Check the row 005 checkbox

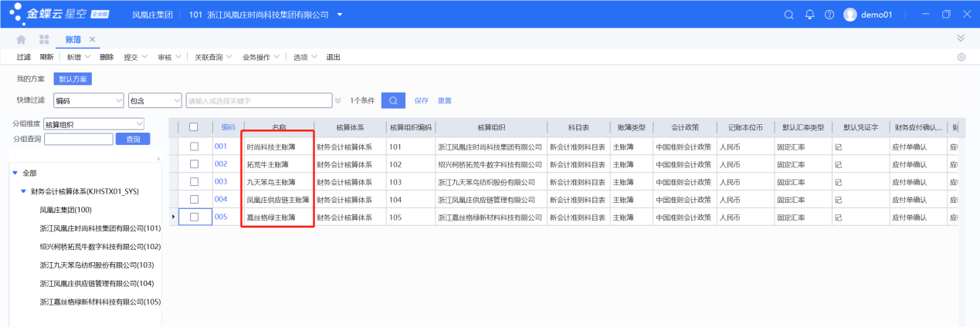pyautogui.click(x=194, y=217)
